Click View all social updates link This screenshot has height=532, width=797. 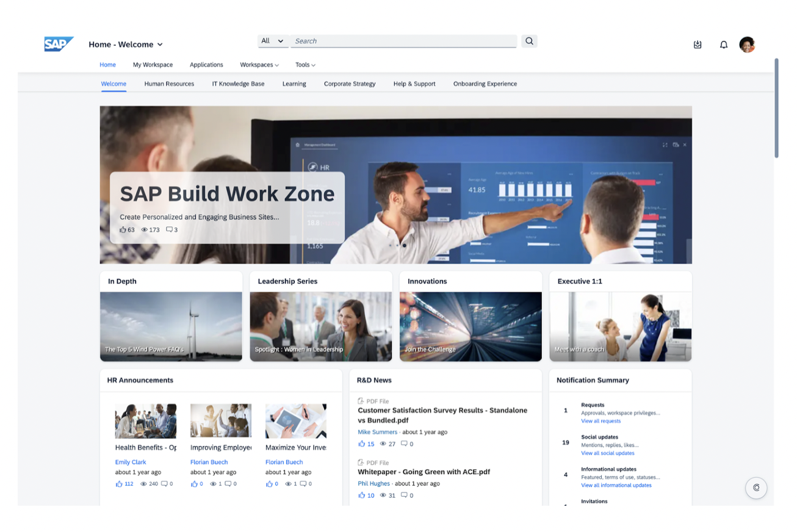608,453
